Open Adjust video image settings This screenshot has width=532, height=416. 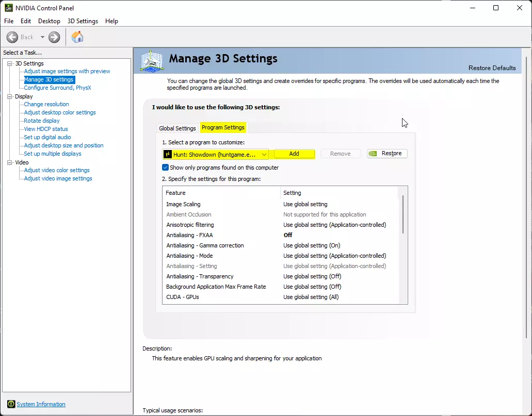click(x=58, y=178)
